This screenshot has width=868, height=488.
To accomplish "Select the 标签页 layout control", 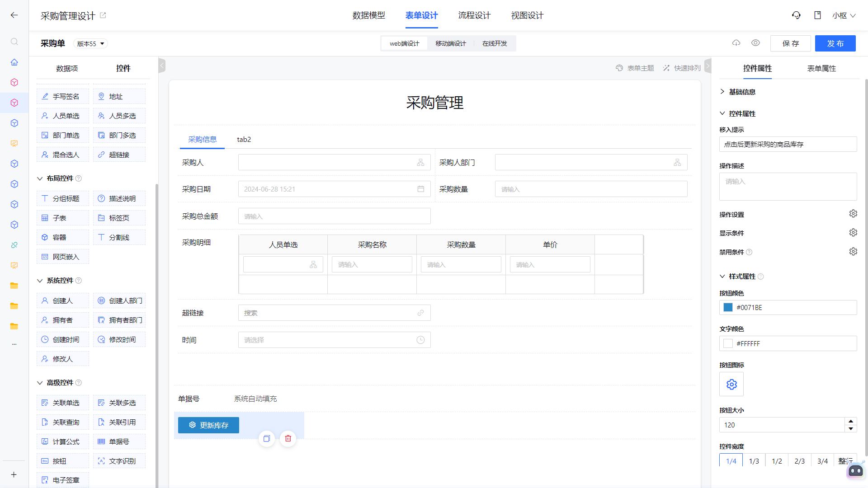I will coord(119,218).
